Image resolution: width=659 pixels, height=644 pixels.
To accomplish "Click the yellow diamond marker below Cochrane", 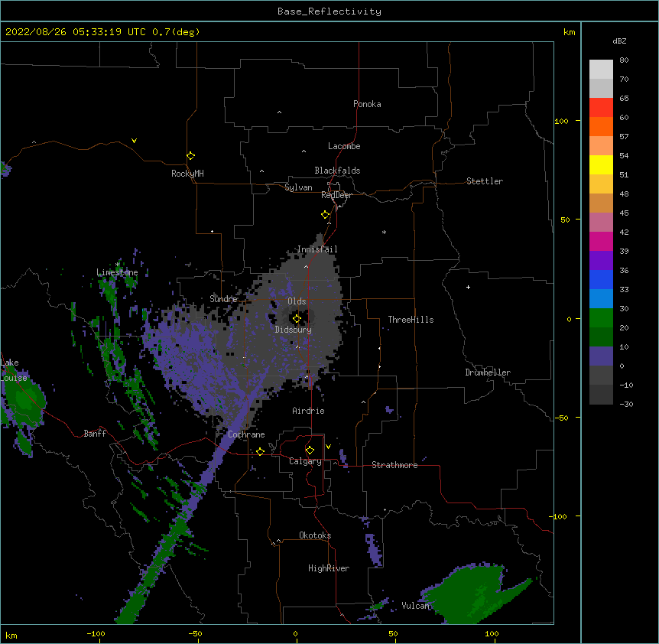I will [260, 451].
